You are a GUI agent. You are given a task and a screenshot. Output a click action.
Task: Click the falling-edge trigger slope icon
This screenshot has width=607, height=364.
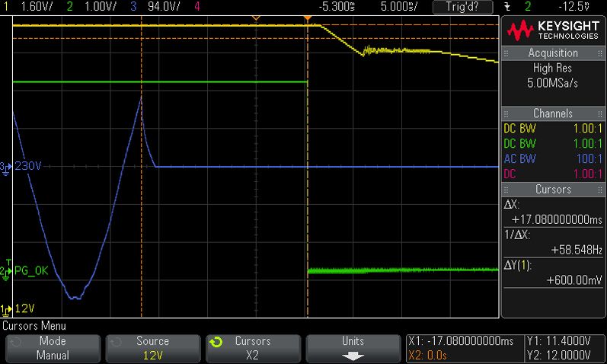[507, 7]
